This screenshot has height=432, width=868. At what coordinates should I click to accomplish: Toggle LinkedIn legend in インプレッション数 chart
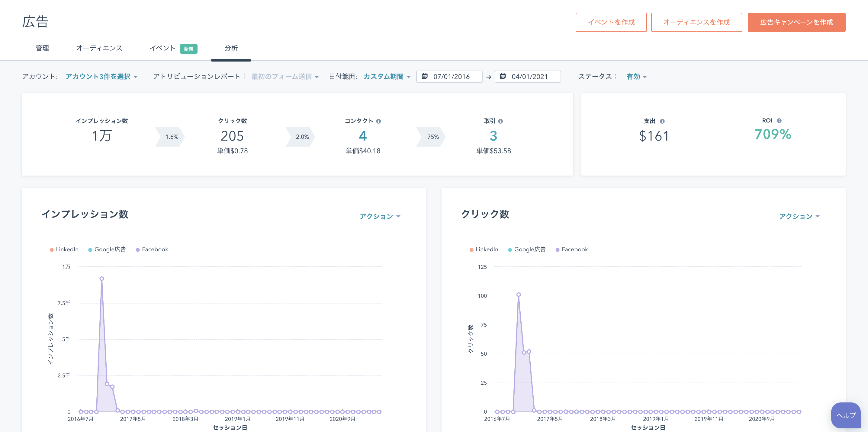pyautogui.click(x=64, y=249)
